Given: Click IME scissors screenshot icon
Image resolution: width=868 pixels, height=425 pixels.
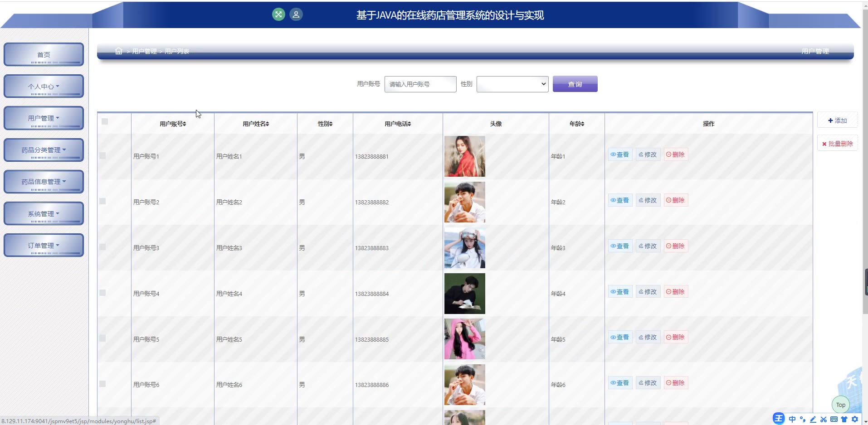Looking at the screenshot, I should pos(824,419).
